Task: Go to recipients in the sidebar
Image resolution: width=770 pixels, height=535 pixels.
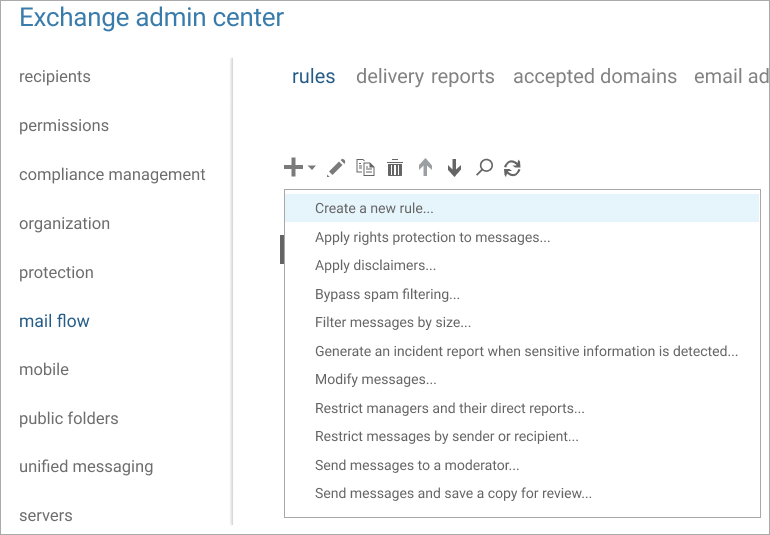Action: (55, 77)
